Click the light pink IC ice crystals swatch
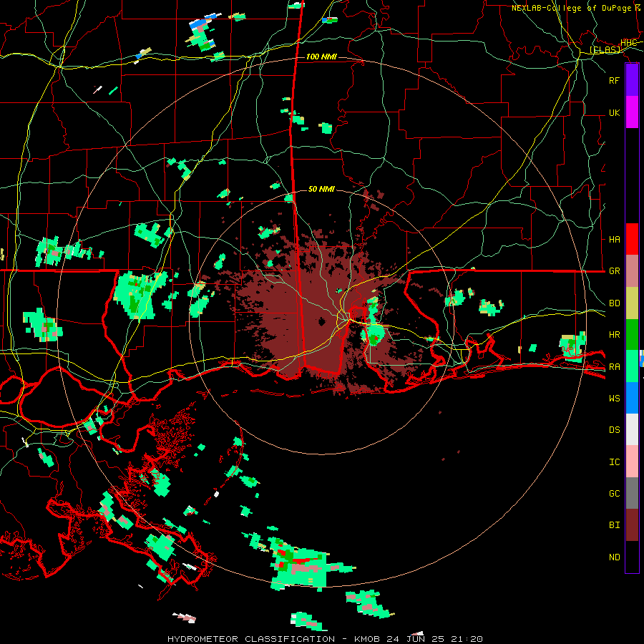Screen dimensions: 644x644 (632, 462)
